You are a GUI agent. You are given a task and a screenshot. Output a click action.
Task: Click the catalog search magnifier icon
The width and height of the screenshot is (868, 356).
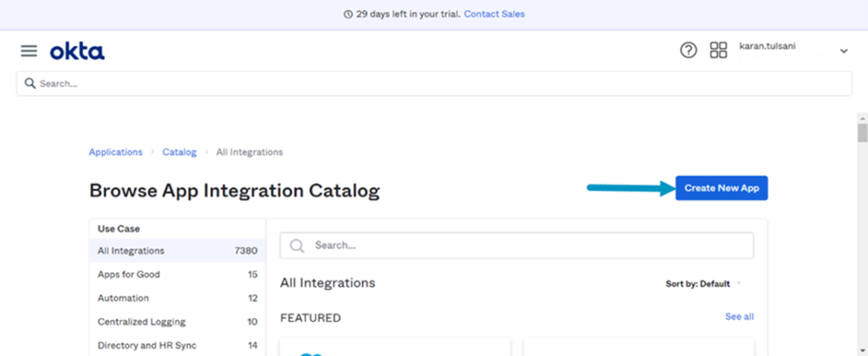[x=298, y=246]
